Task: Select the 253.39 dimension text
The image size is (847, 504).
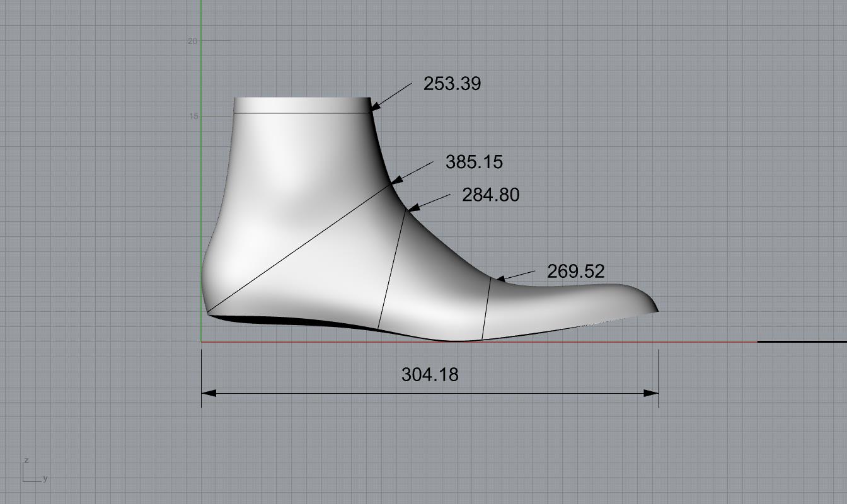Action: [x=452, y=84]
